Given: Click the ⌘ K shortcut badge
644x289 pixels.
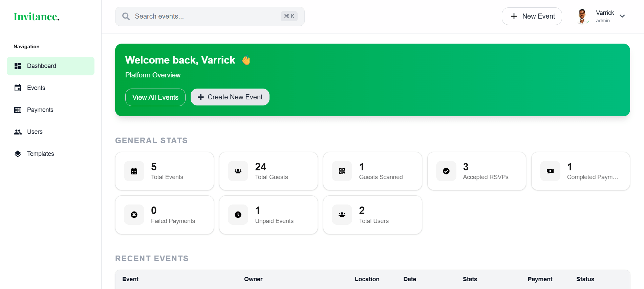Looking at the screenshot, I should pos(289,16).
